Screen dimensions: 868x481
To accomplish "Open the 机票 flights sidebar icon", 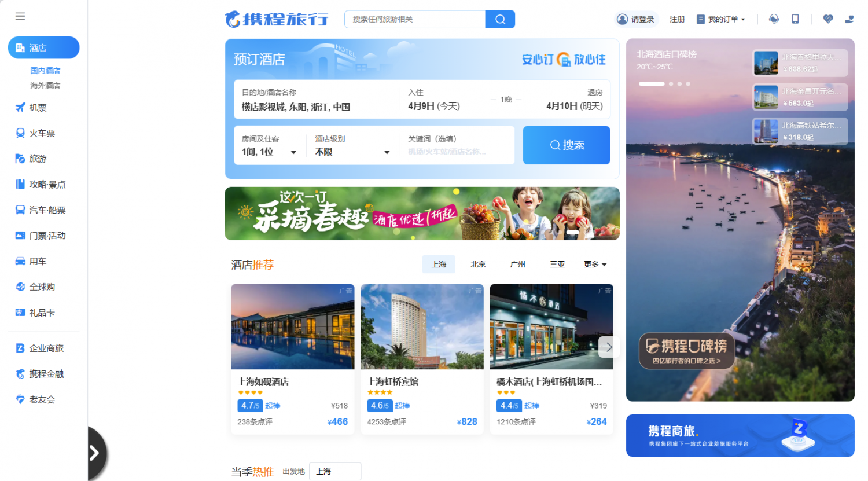I will point(20,108).
